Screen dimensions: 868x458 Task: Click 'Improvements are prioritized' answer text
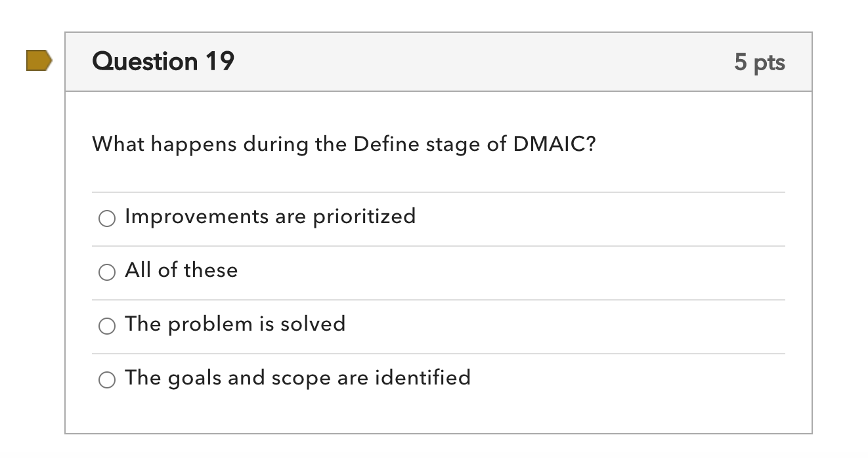[x=270, y=217]
